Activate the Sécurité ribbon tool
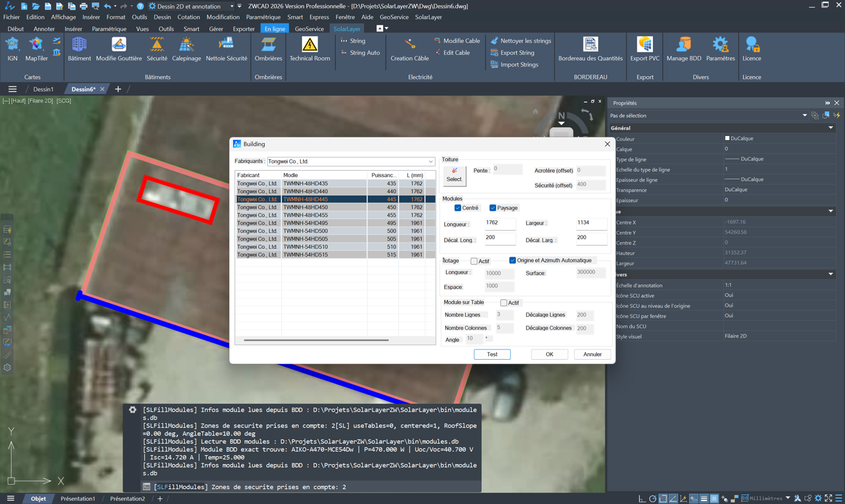The width and height of the screenshot is (845, 504). 157,49
